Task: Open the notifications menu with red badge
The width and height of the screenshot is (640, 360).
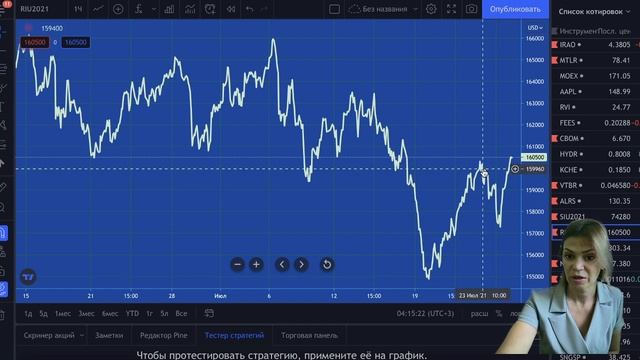Action: 5,6
